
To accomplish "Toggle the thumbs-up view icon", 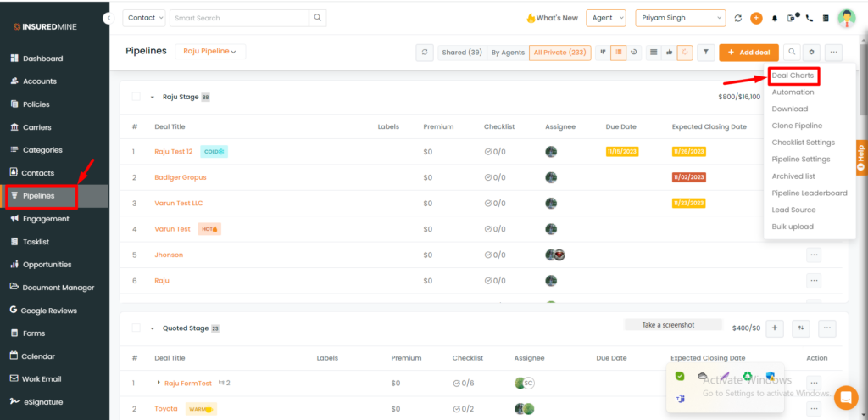I will pyautogui.click(x=670, y=52).
